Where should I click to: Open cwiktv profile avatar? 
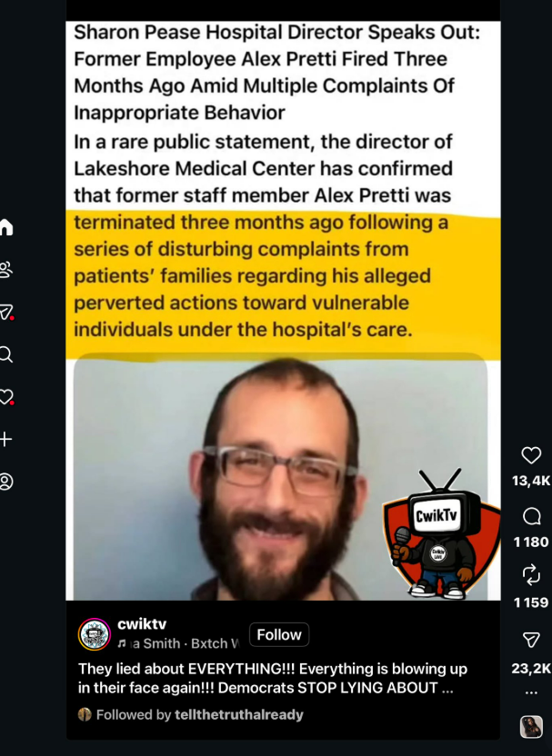click(x=95, y=634)
